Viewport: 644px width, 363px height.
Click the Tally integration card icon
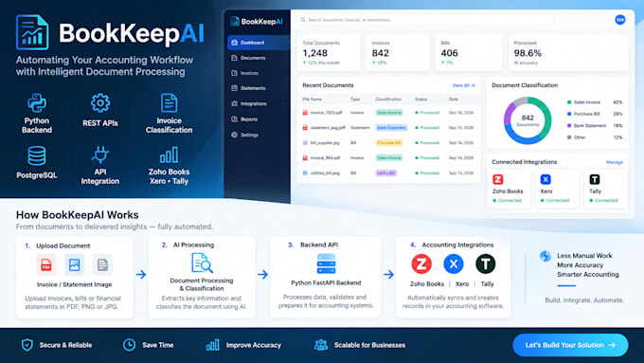pyautogui.click(x=595, y=179)
